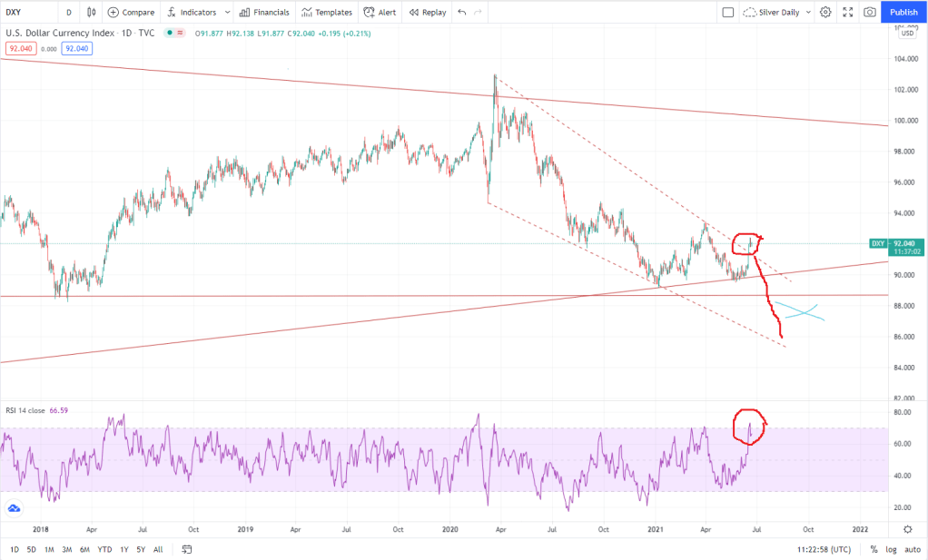Open the Templates menu
This screenshot has height=560, width=928.
click(x=326, y=13)
